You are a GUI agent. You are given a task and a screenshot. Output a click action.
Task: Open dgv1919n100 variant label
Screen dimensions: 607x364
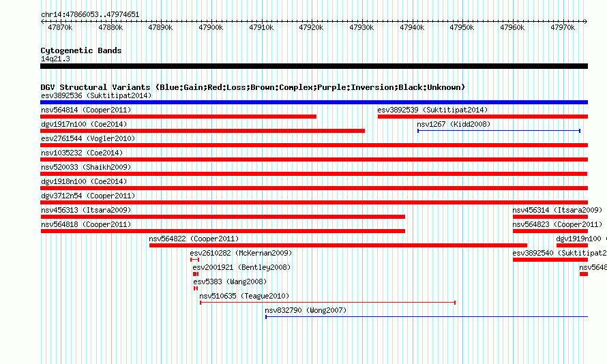[x=579, y=239]
